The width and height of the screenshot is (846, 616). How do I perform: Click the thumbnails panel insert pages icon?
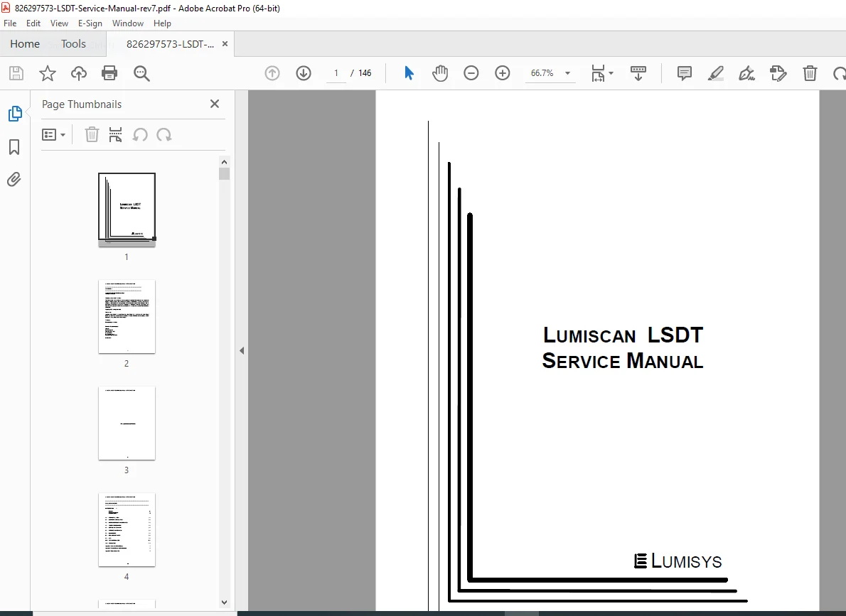[x=115, y=134]
